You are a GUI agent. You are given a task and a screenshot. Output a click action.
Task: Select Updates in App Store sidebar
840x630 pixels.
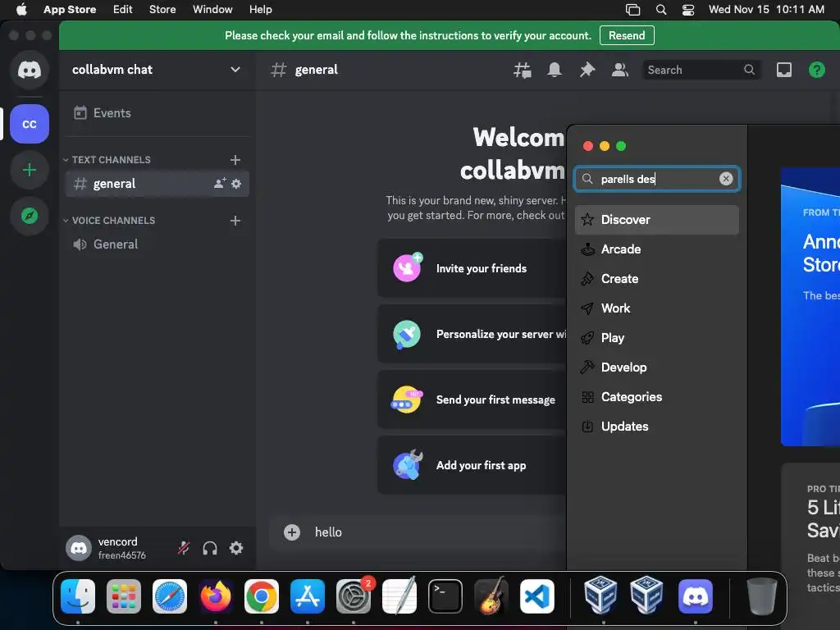click(657, 427)
